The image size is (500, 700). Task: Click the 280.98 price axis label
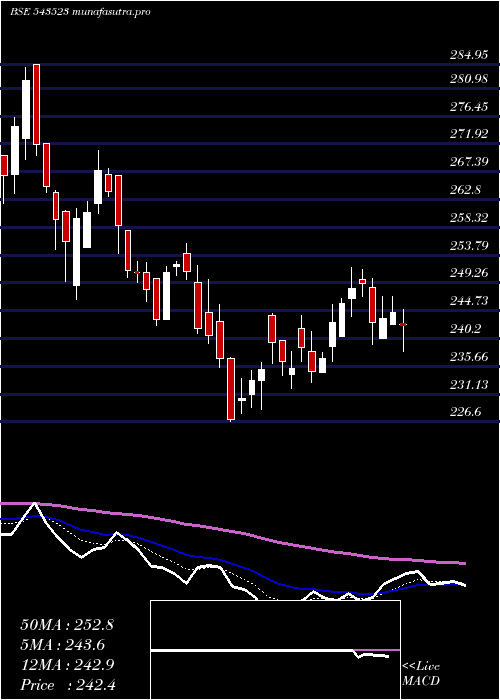[x=468, y=80]
